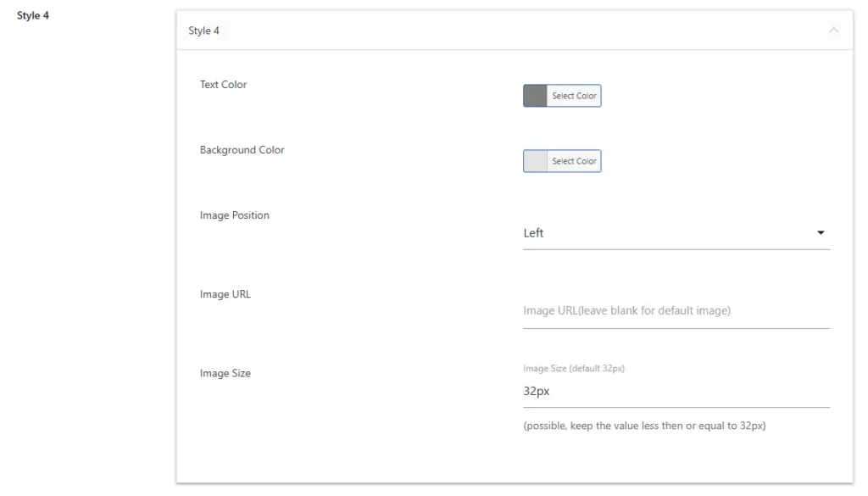Click the gray Text Color swatch

click(535, 96)
